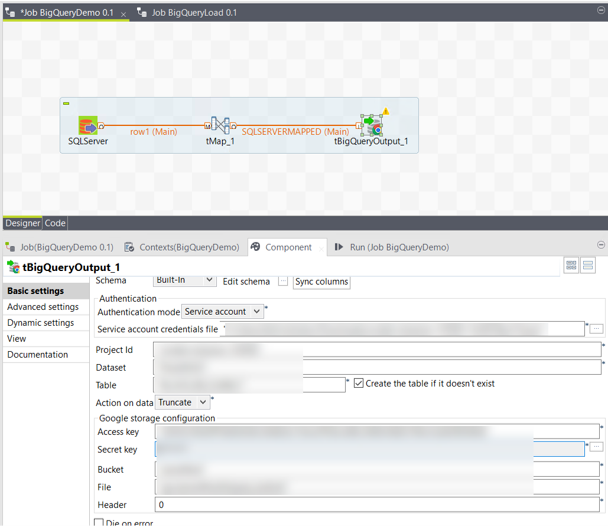Open the Action on data Truncate dropdown
Screen dimensions: 608x526
pyautogui.click(x=183, y=402)
